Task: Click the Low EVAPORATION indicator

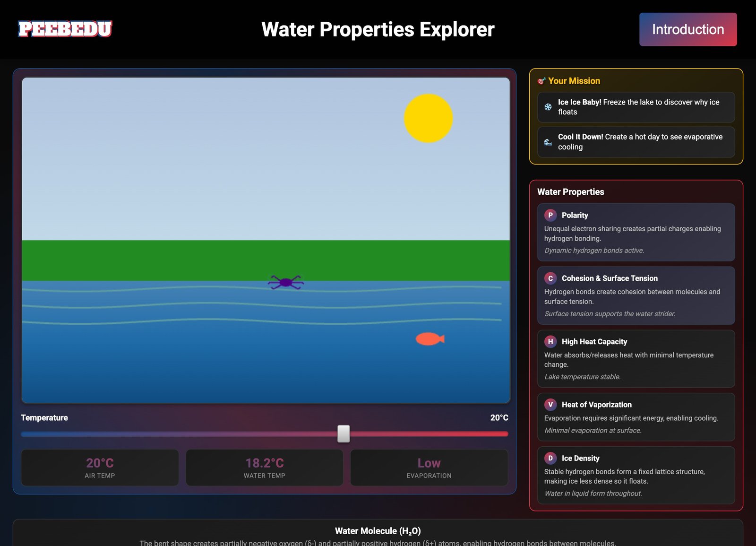Action: click(x=429, y=468)
